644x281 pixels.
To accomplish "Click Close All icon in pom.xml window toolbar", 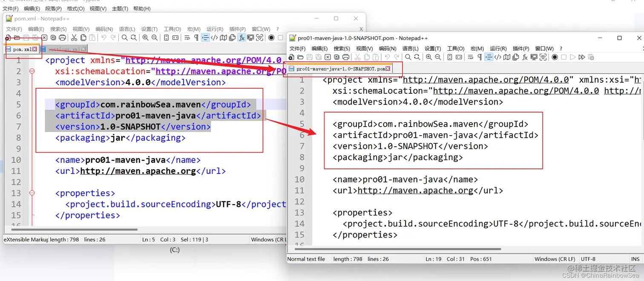I will 53,38.
